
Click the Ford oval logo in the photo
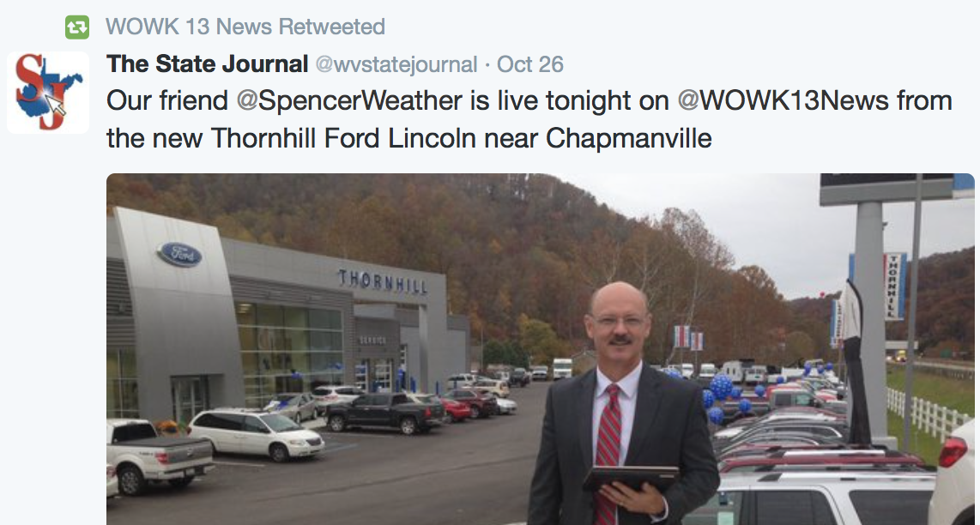click(x=180, y=255)
